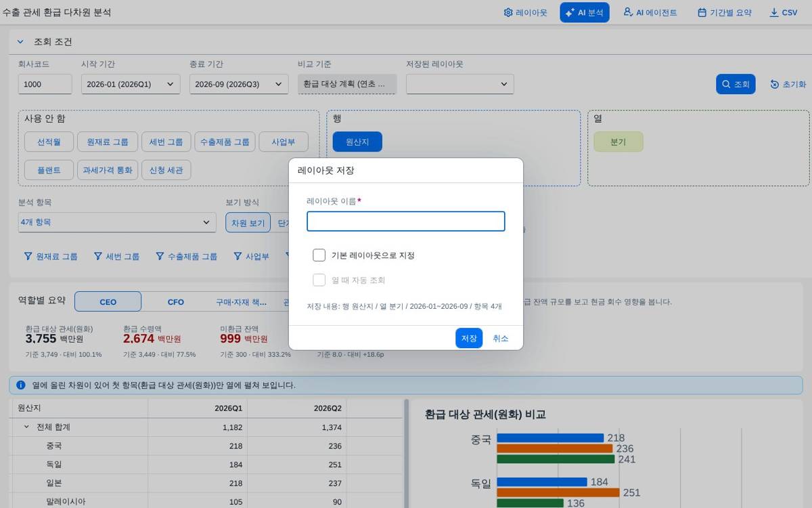Click the 2026Q2 column header
Image resolution: width=812 pixels, height=508 pixels.
point(296,408)
